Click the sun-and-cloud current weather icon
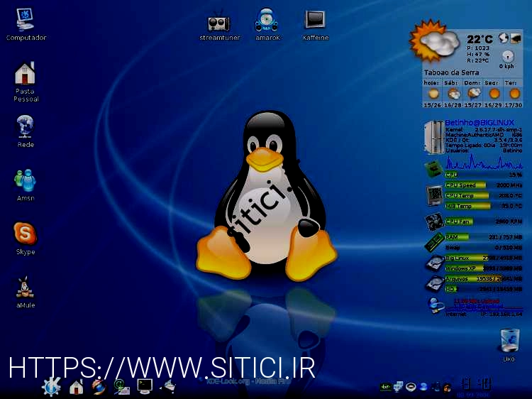 [x=433, y=40]
